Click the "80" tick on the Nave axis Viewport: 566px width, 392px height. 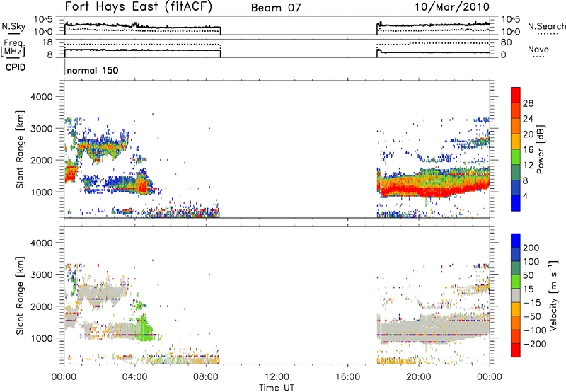[507, 42]
